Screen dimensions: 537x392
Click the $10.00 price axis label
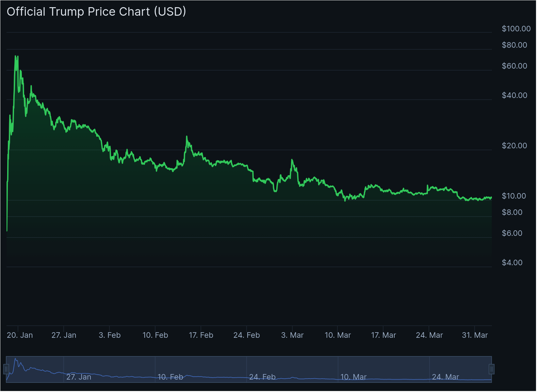514,196
